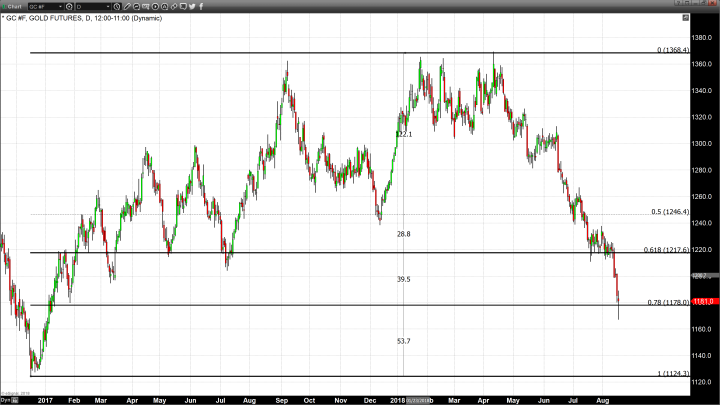Click the chart title GC #F, GOLD FUTURES
The width and height of the screenshot is (720, 405).
(x=43, y=18)
